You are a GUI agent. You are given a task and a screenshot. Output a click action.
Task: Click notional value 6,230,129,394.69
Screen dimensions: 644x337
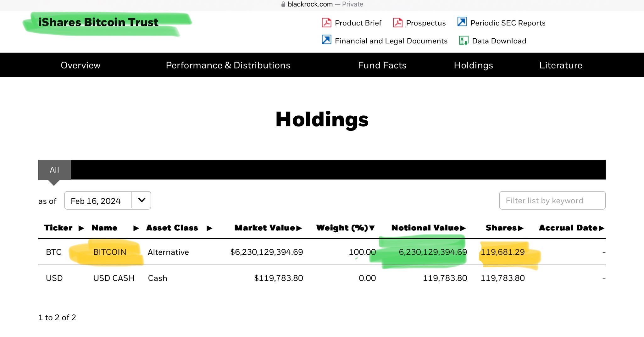tap(433, 252)
